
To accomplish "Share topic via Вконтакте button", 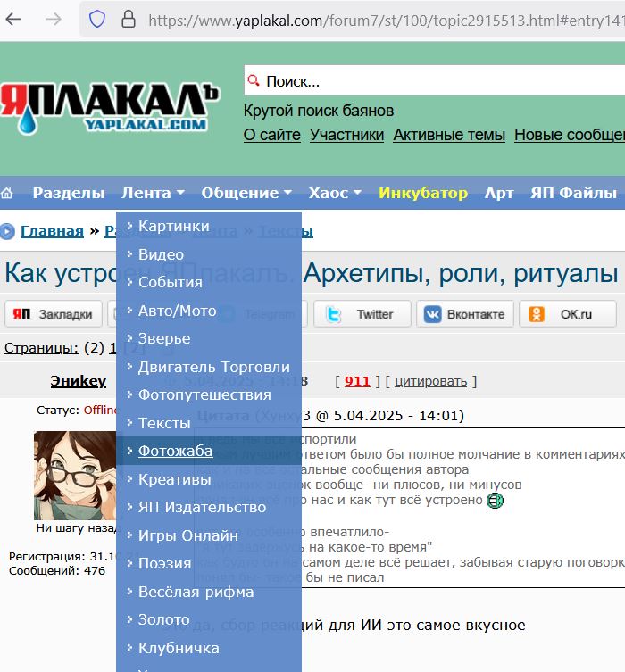I will pos(465,314).
